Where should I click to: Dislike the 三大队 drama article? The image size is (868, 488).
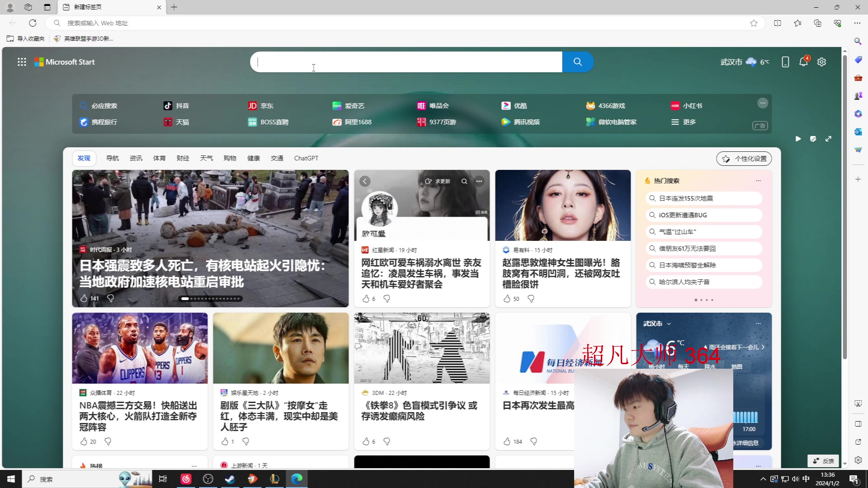pyautogui.click(x=246, y=441)
